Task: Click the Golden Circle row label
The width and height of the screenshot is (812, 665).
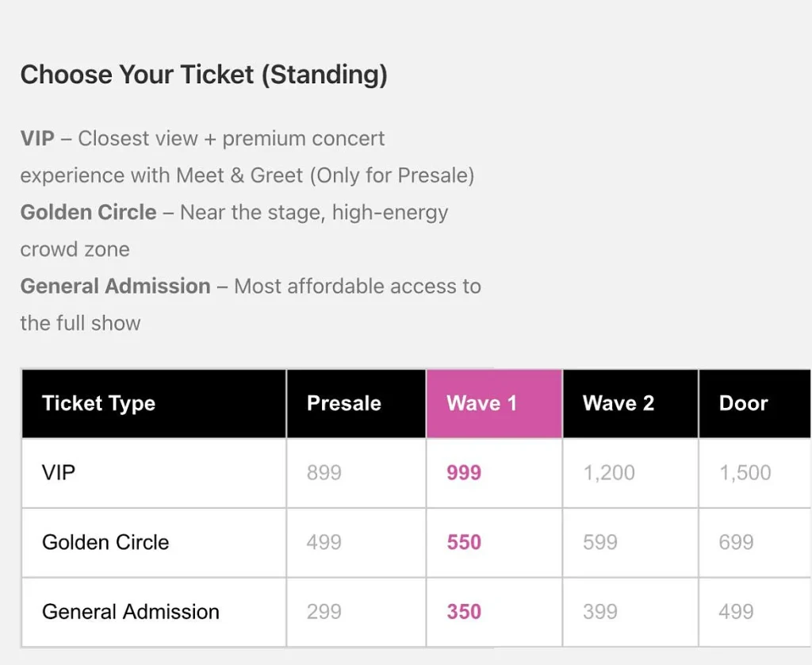Action: click(105, 543)
